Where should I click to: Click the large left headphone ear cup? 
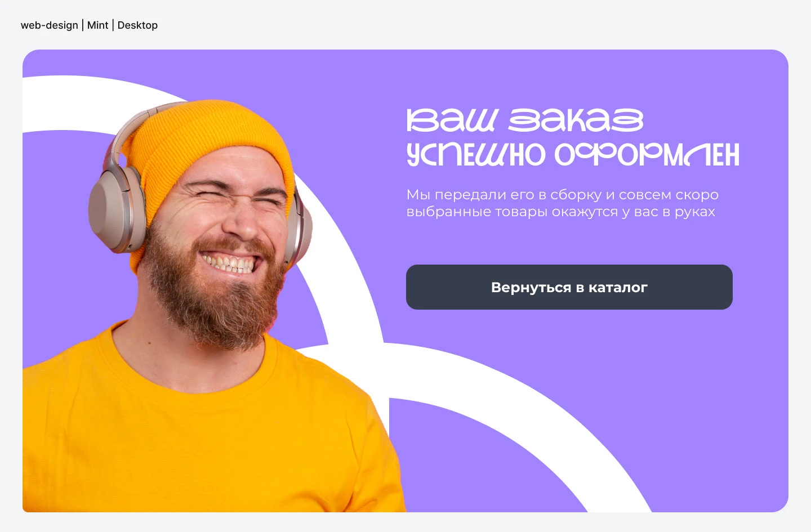point(117,211)
